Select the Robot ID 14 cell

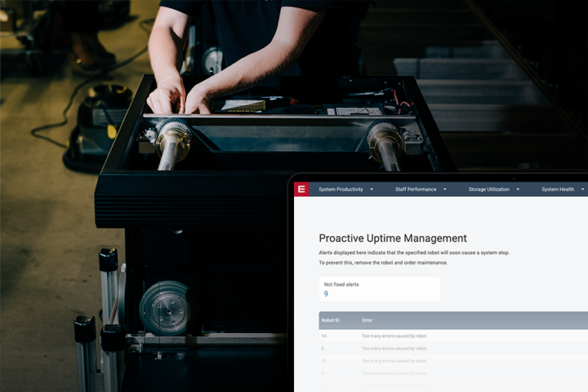click(x=324, y=336)
